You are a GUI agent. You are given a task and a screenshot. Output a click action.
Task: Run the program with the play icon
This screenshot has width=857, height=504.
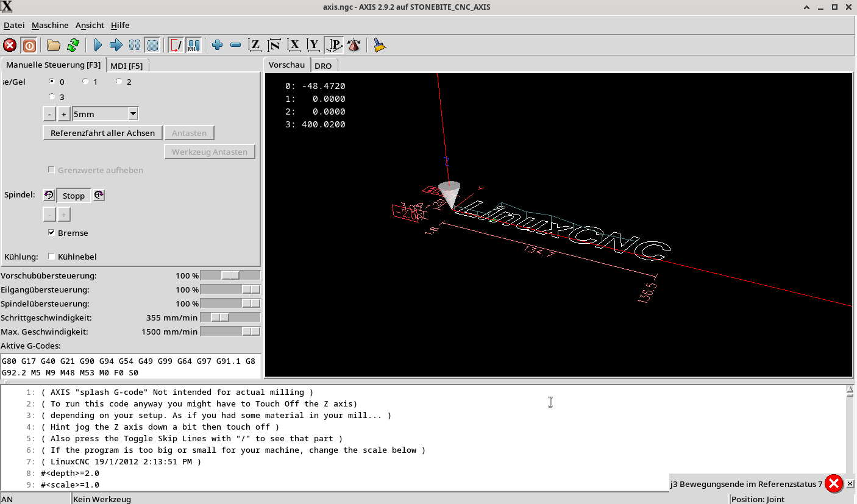[x=98, y=45]
